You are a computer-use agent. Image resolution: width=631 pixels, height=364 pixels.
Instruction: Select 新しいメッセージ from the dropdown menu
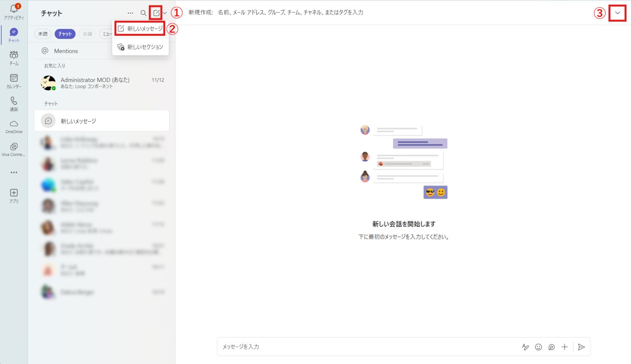140,29
